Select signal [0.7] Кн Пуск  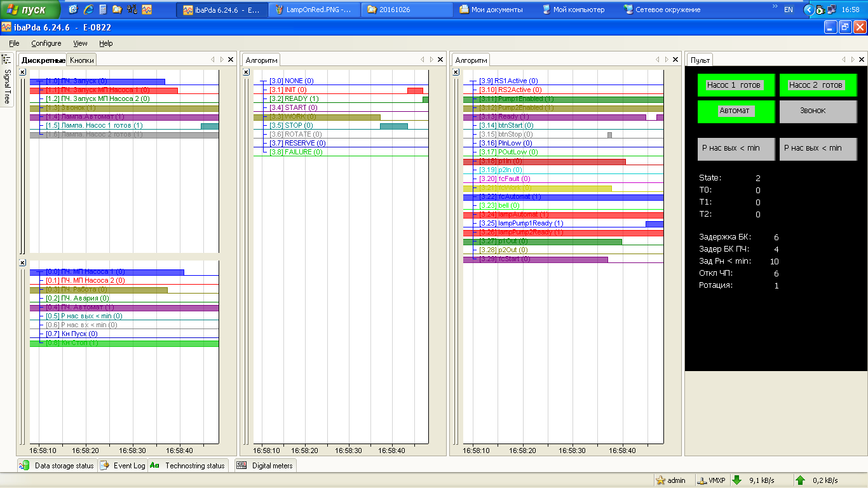point(72,334)
